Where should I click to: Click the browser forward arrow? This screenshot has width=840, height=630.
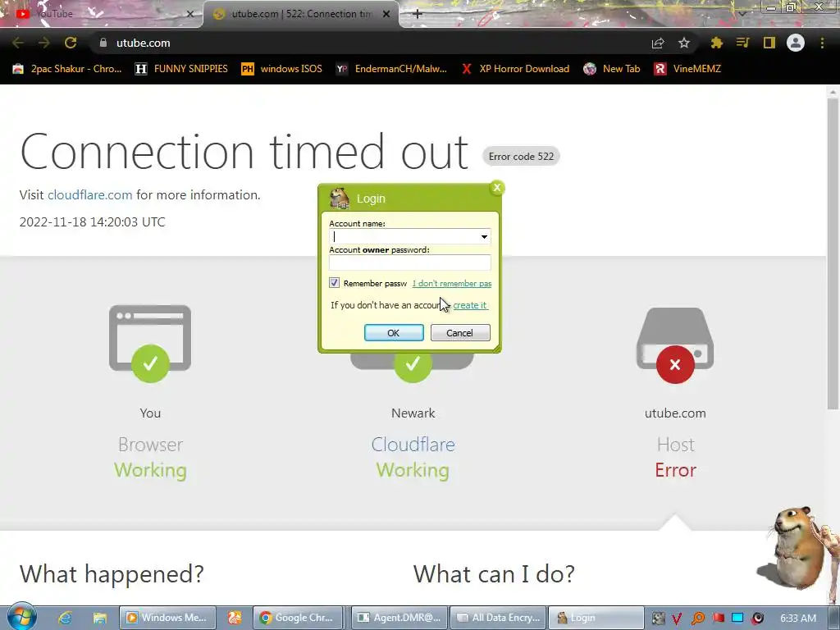coord(44,43)
